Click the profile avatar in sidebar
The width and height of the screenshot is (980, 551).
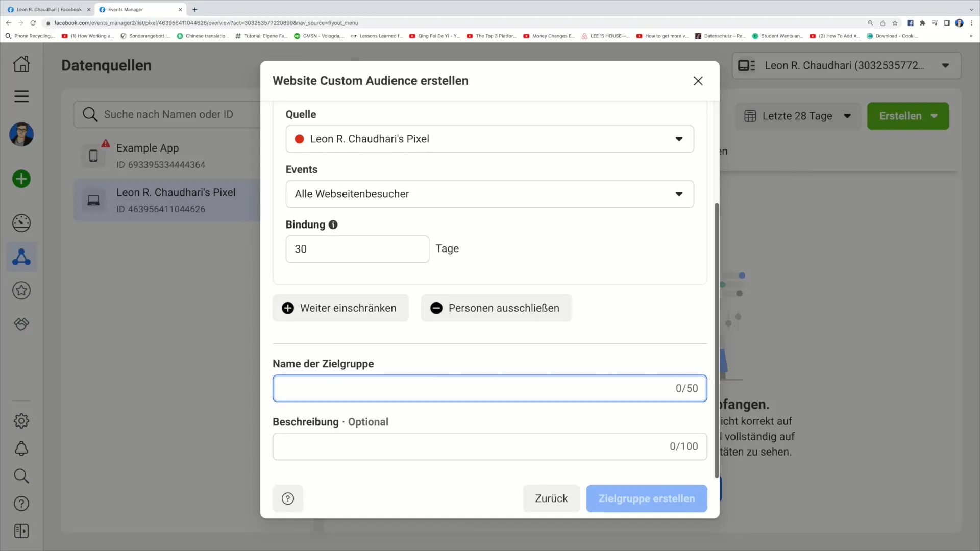click(21, 135)
